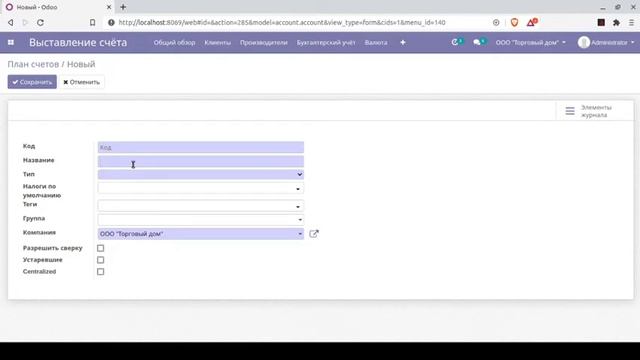Viewport: 640px width, 360px height.
Task: Open Элементы журнала stat button
Action: (x=595, y=111)
